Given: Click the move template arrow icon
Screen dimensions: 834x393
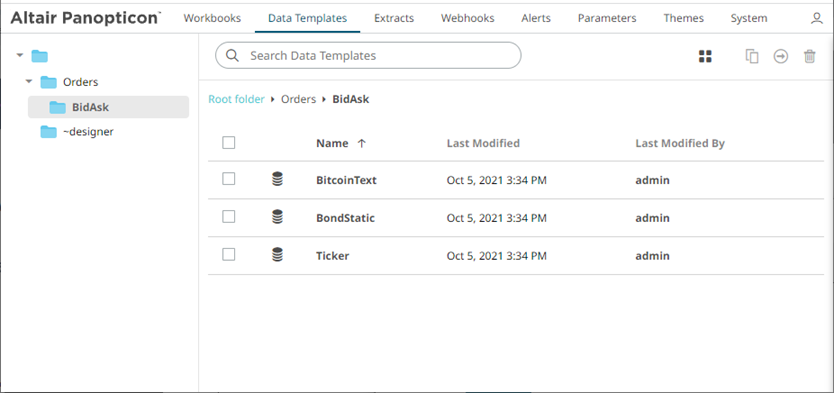Looking at the screenshot, I should (x=781, y=56).
